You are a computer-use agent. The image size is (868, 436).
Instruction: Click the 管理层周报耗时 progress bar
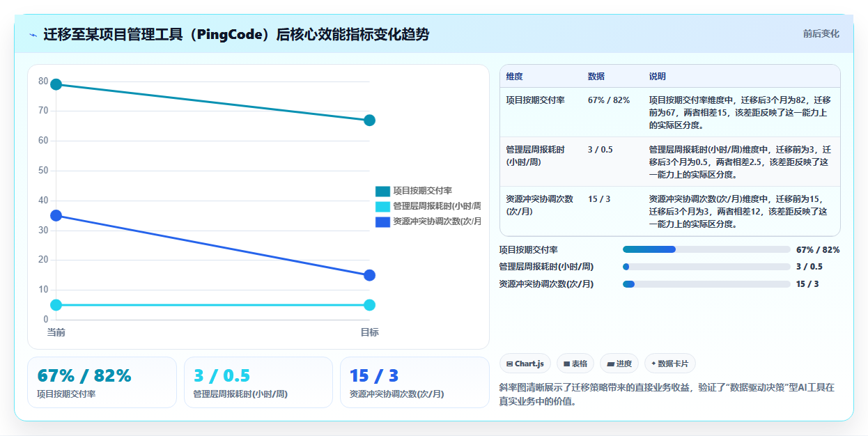706,267
